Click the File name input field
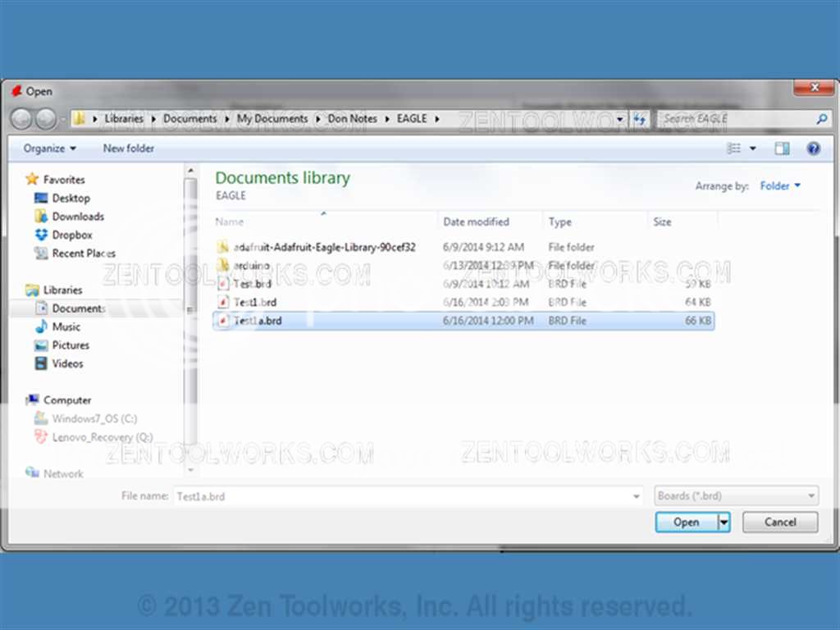 (402, 496)
